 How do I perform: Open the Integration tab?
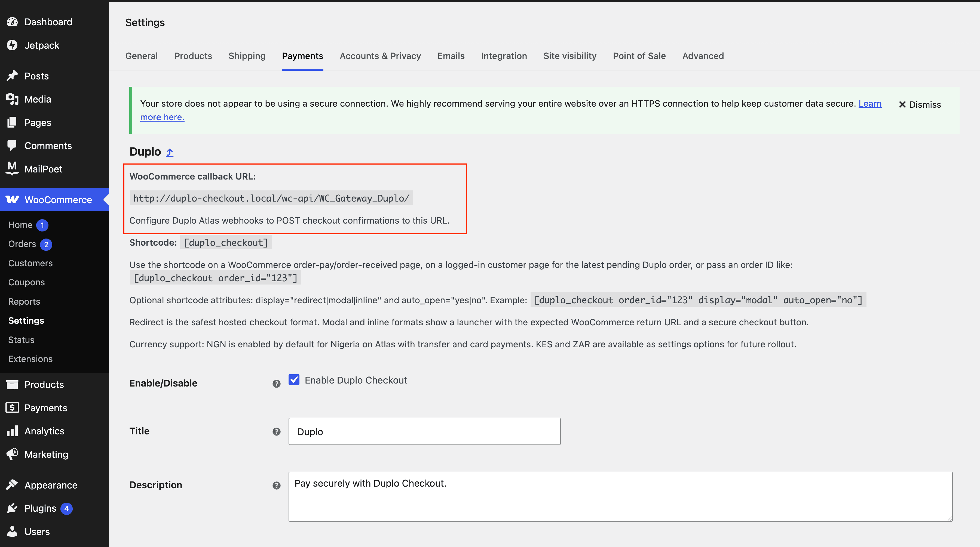tap(504, 56)
